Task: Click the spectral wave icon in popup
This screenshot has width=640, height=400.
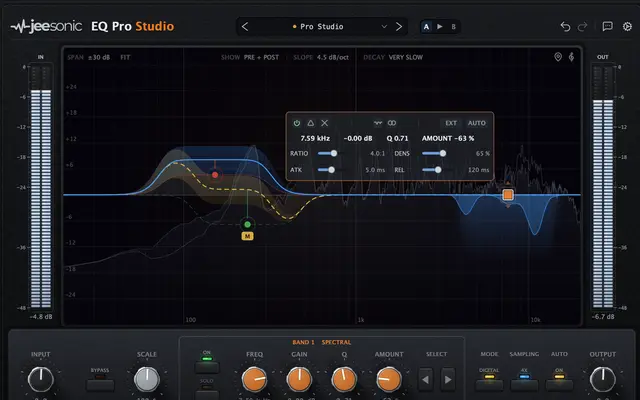Action: pyautogui.click(x=378, y=123)
